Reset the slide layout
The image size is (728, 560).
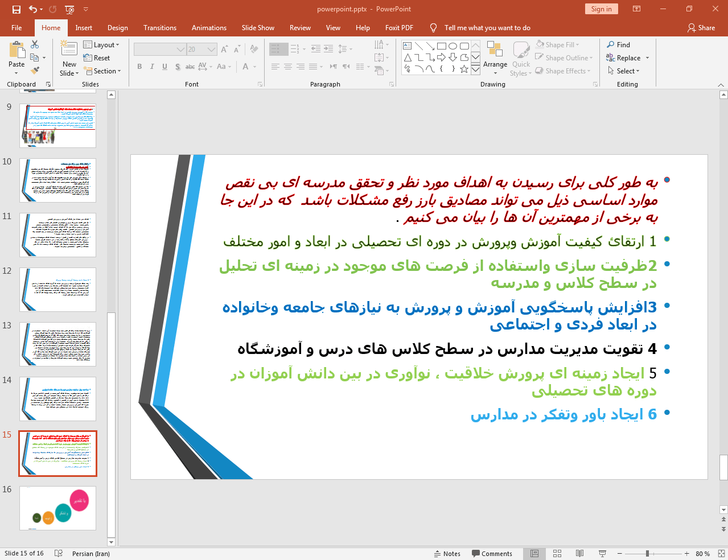pyautogui.click(x=96, y=58)
